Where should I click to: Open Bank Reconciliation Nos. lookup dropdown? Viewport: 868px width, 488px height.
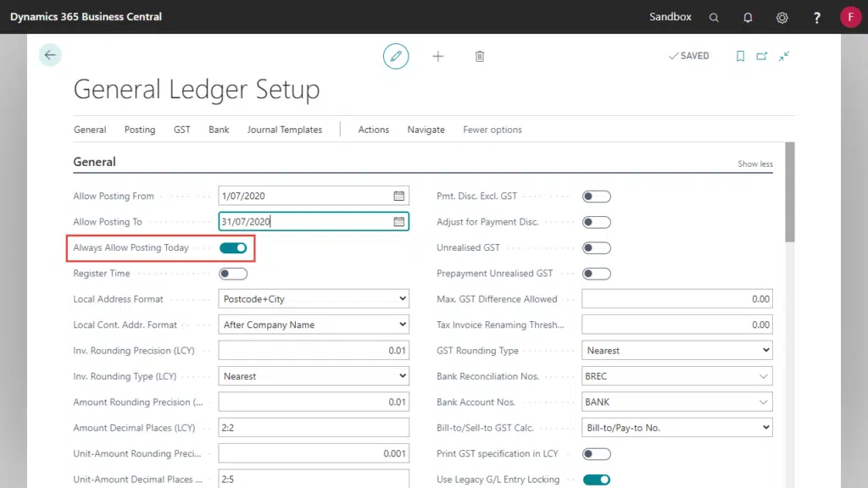(764, 376)
